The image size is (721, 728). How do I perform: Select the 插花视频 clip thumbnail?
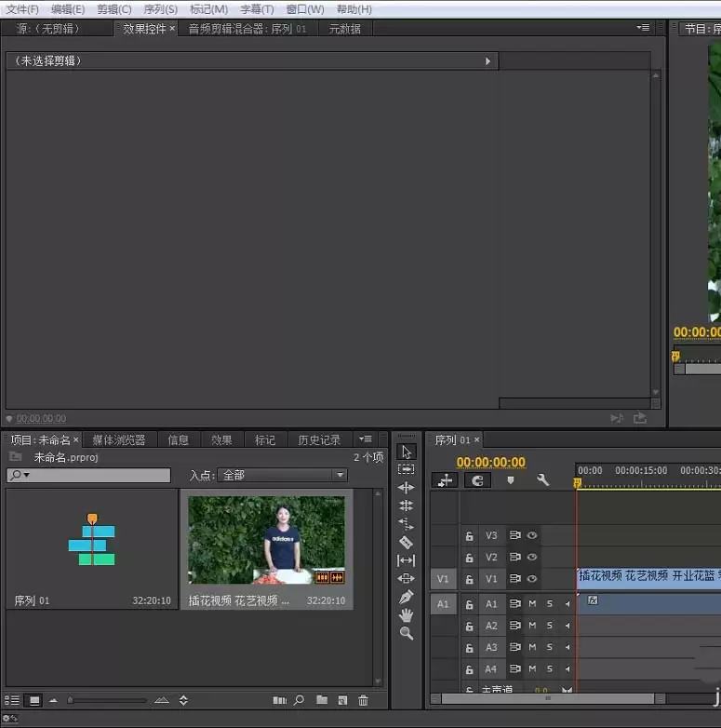coord(266,540)
